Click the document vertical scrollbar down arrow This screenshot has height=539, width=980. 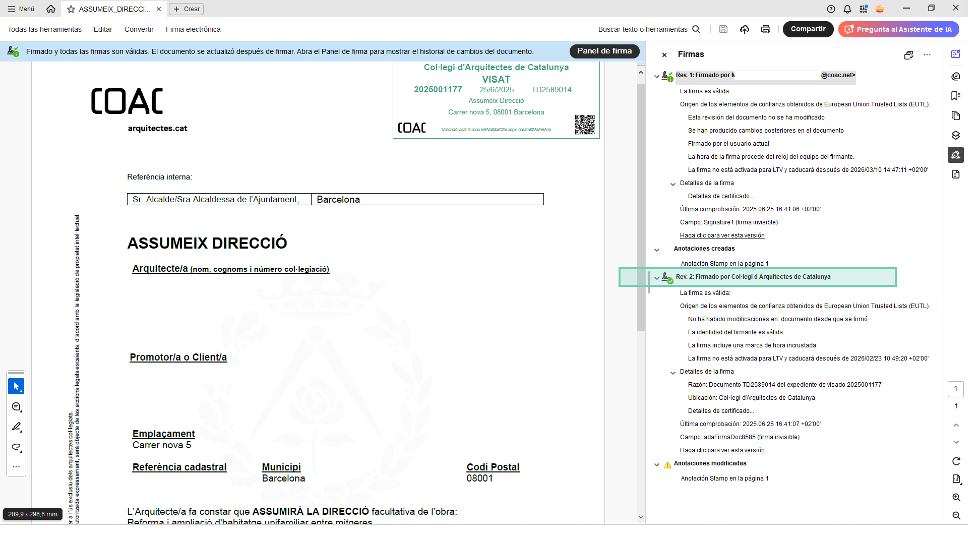tap(641, 517)
